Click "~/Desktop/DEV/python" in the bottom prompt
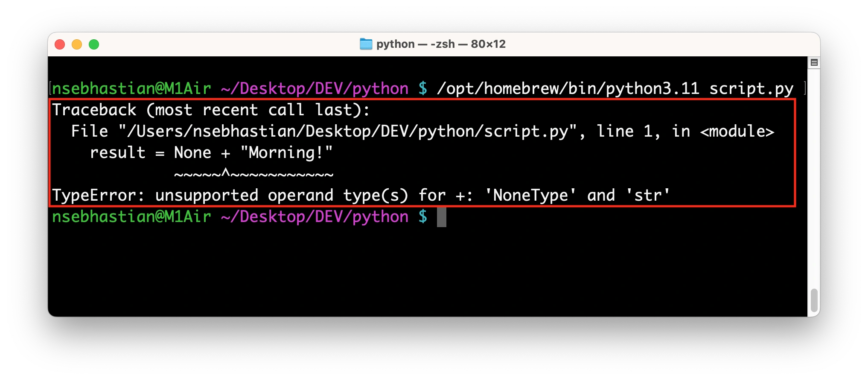868x380 pixels. click(x=315, y=217)
